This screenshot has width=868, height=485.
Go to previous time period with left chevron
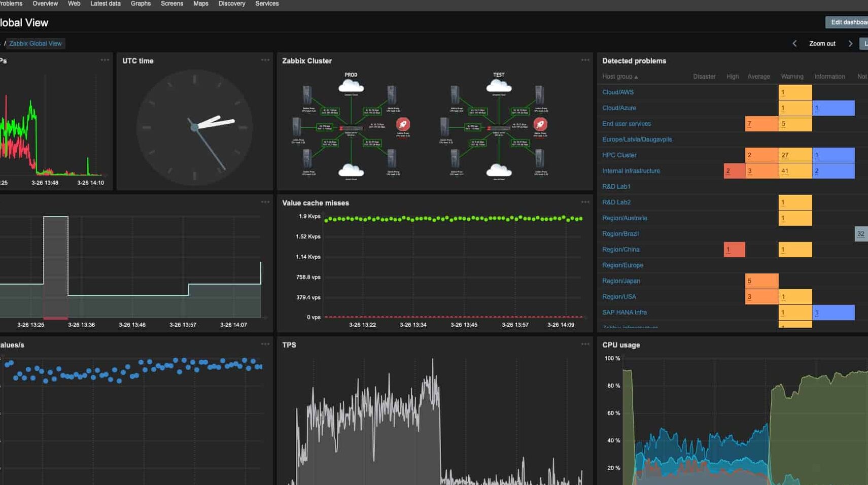[x=794, y=44]
